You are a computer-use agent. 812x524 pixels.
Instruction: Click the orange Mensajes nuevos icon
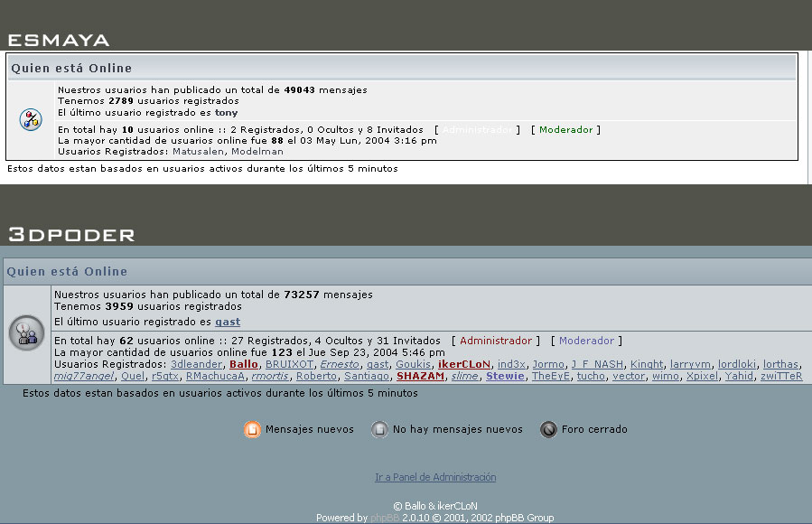(252, 429)
